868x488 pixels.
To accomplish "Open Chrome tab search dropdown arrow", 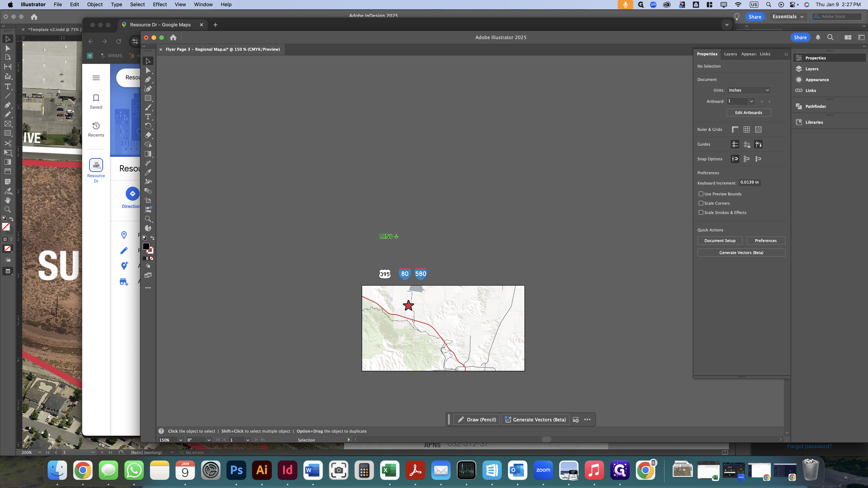I will coord(727,25).
